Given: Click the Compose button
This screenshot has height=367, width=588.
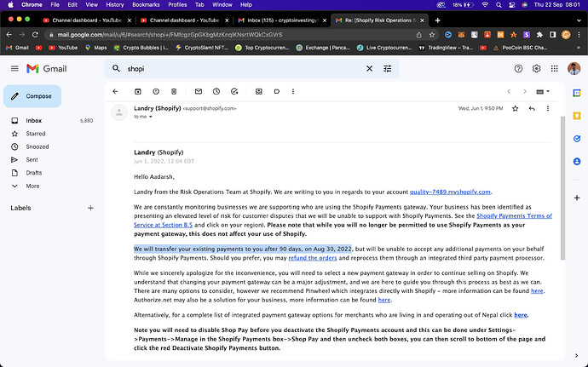Looking at the screenshot, I should click(32, 96).
